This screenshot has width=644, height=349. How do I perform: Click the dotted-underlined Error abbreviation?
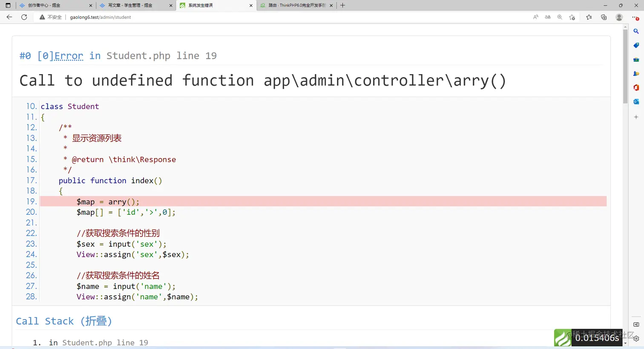(x=69, y=56)
